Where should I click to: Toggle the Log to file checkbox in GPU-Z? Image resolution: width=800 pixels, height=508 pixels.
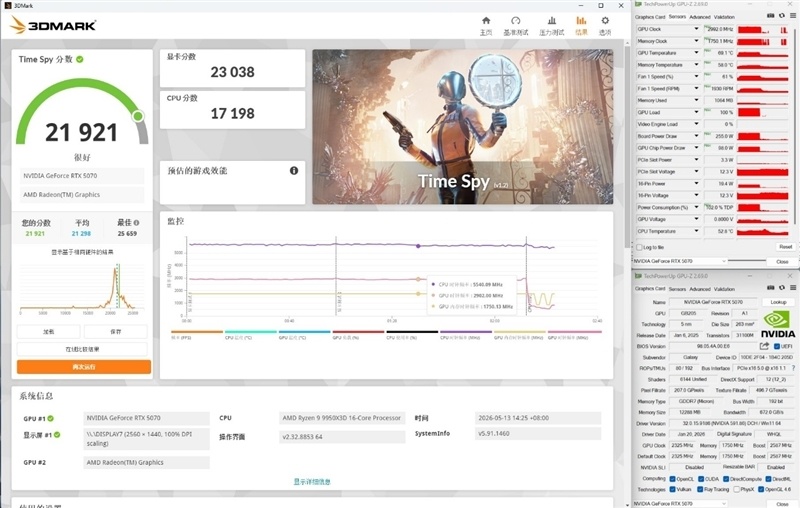pos(639,247)
